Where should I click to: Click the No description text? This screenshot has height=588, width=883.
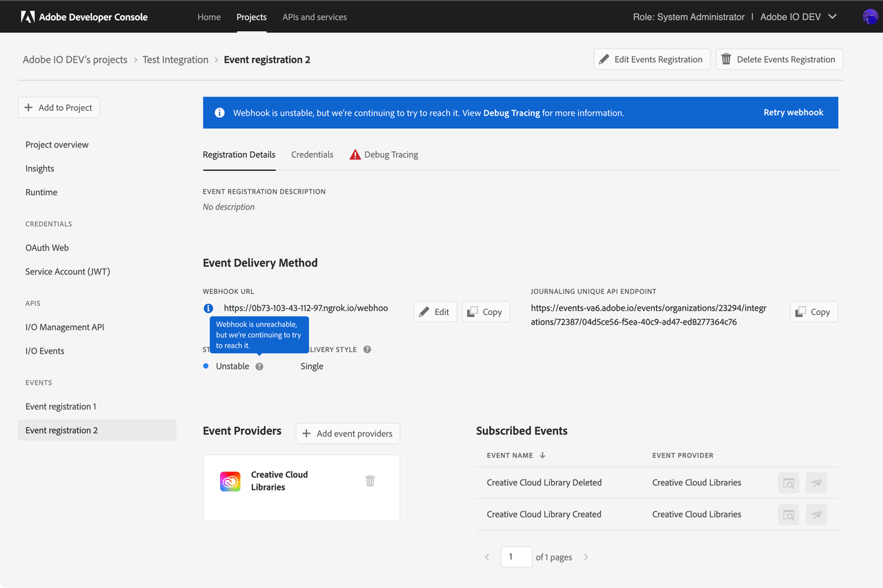coord(228,207)
